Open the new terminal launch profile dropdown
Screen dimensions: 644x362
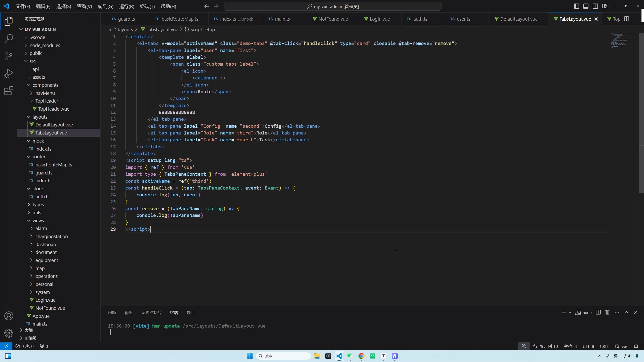pos(570,312)
